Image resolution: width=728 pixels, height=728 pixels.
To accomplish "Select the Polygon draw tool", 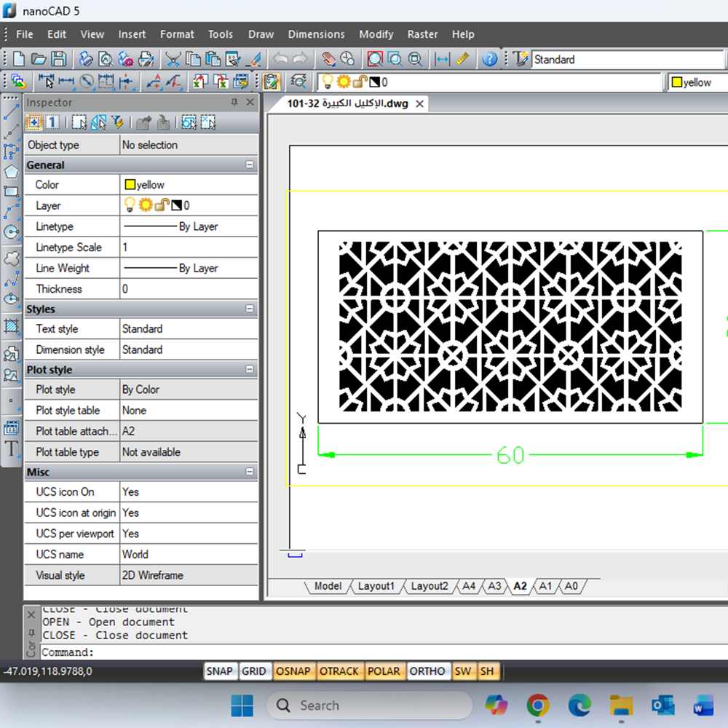I will [11, 172].
